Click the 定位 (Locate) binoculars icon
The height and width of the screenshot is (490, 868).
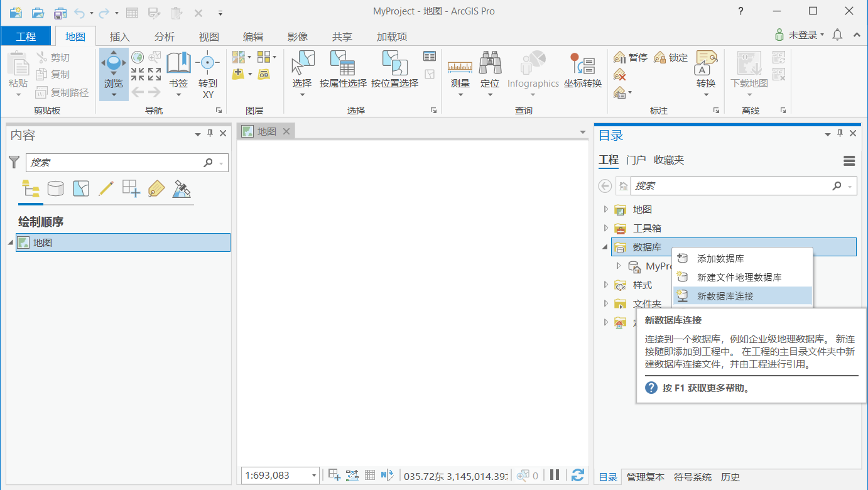490,63
